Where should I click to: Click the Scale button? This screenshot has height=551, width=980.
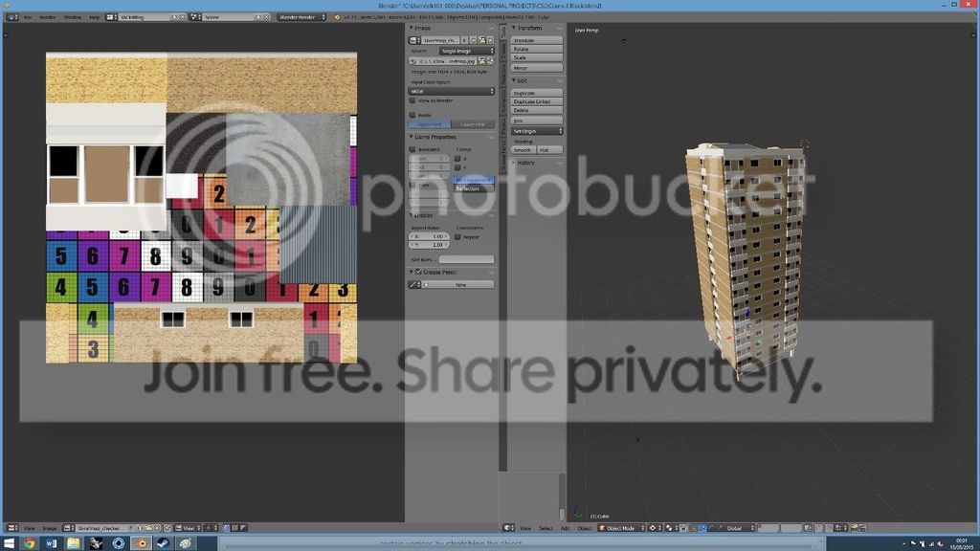pos(537,57)
